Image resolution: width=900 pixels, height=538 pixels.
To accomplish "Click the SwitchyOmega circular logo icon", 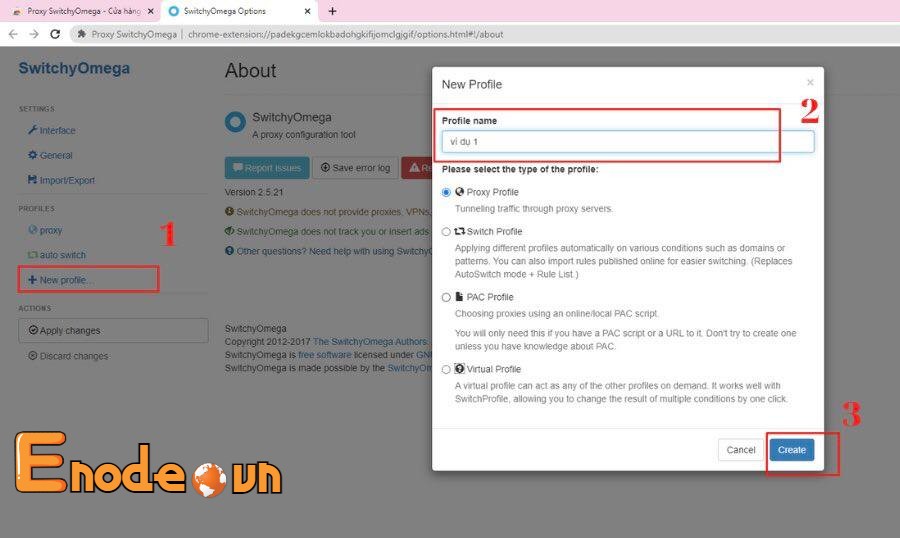I will coord(236,123).
